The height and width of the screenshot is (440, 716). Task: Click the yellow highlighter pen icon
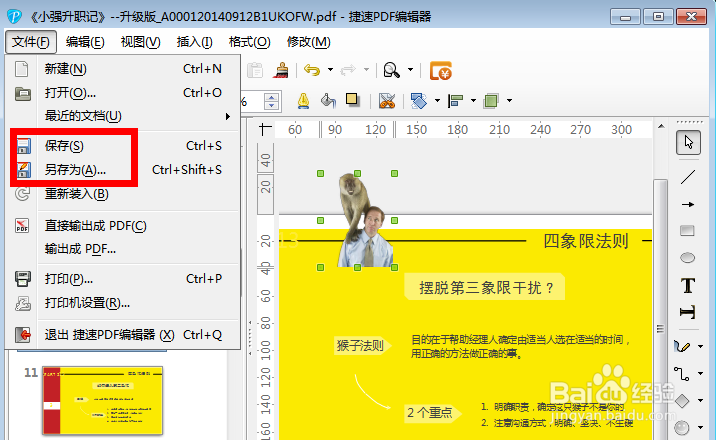[x=303, y=100]
